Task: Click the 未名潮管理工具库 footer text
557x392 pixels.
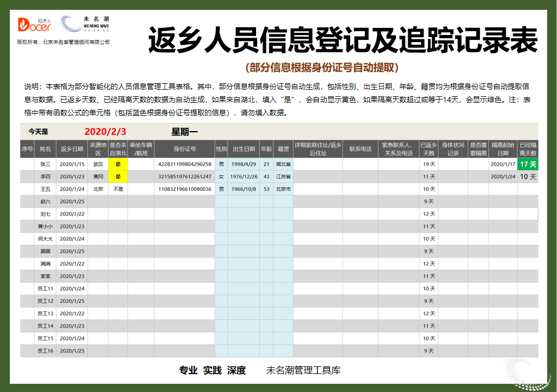Action: pyautogui.click(x=303, y=370)
